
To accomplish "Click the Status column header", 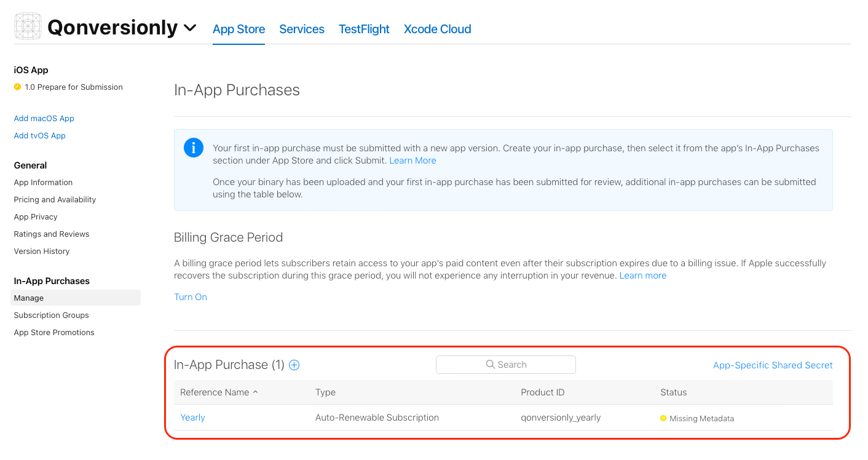I will click(674, 392).
